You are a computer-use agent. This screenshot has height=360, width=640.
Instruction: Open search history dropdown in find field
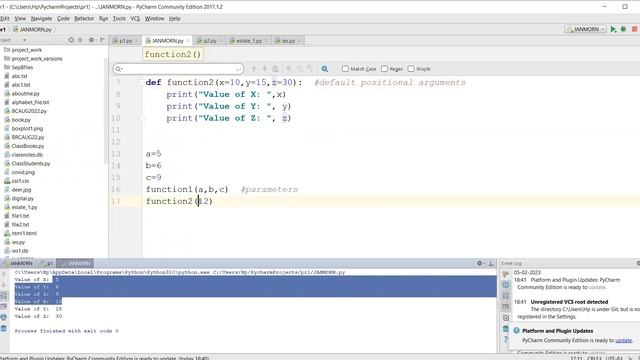click(119, 69)
